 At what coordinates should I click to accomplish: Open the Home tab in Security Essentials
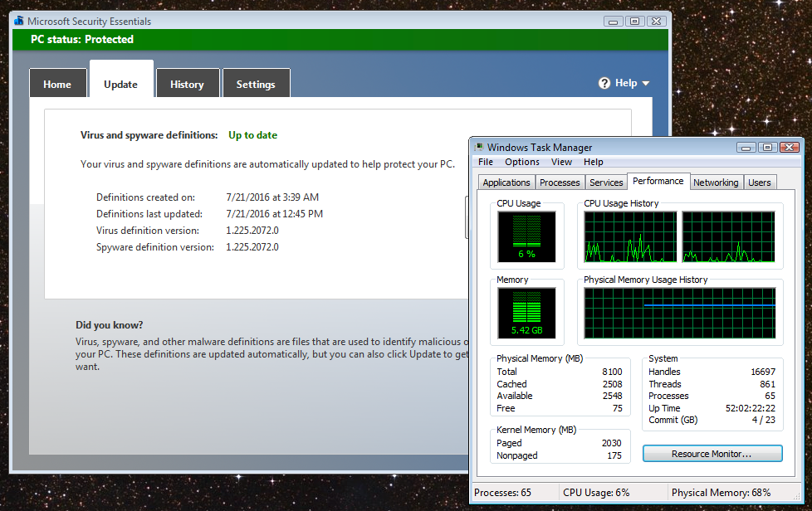(x=57, y=84)
